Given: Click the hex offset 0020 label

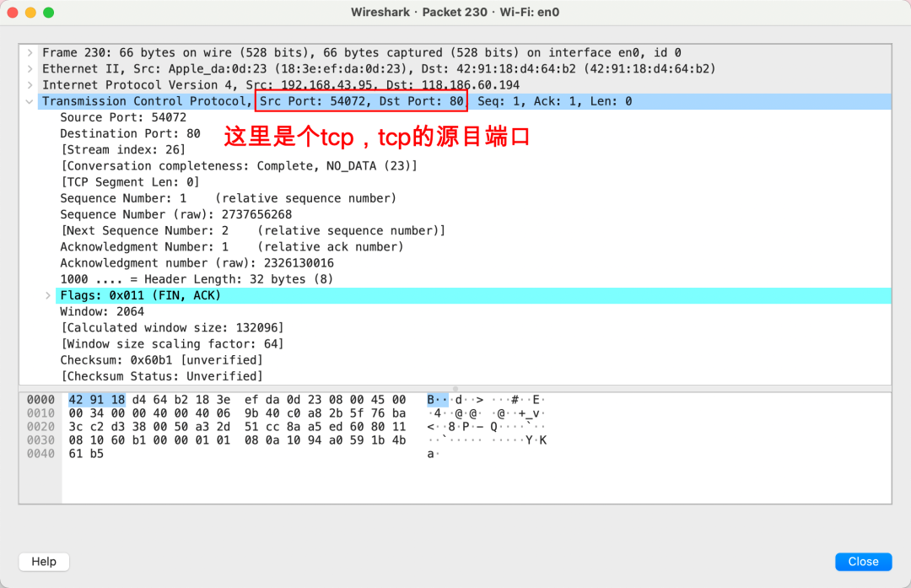Looking at the screenshot, I should tap(40, 427).
